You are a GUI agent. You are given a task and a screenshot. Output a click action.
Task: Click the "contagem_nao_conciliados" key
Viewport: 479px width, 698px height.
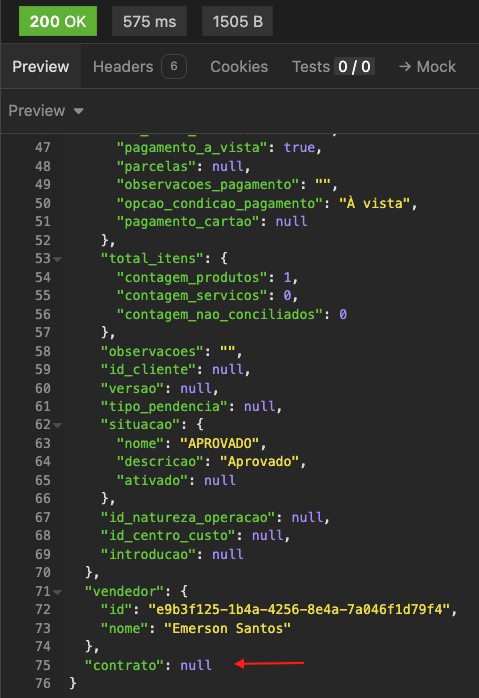219,314
